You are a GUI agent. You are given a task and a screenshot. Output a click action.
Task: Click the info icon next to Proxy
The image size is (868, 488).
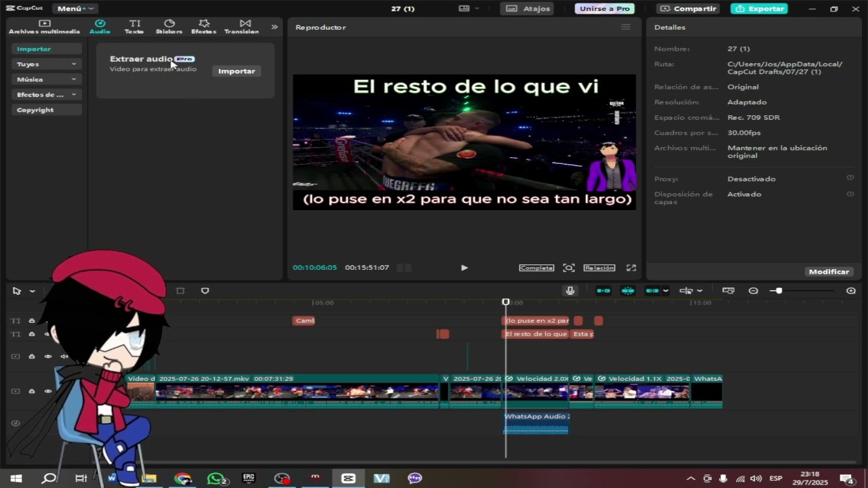tap(850, 178)
